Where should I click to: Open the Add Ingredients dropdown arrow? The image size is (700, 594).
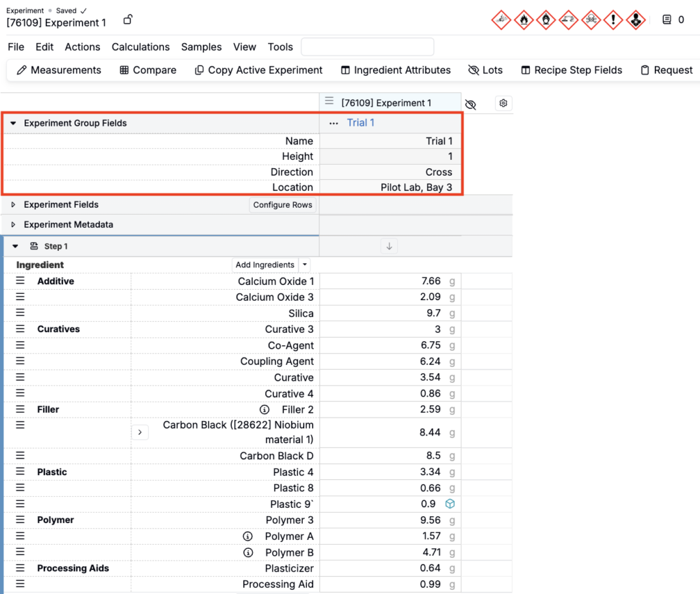tap(305, 265)
